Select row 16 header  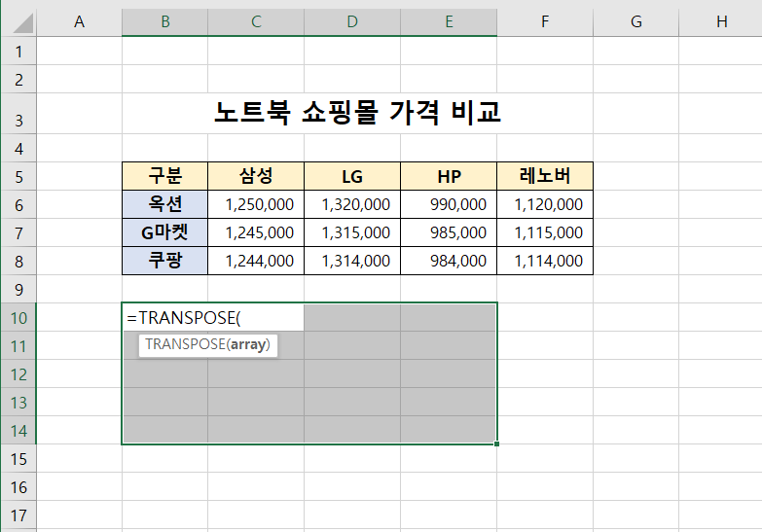point(18,486)
